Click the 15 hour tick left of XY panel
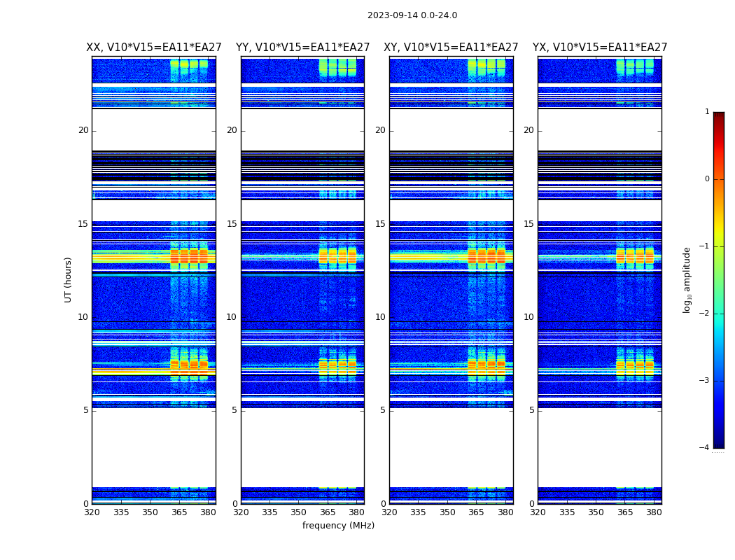This screenshot has width=735, height=560. click(x=380, y=224)
